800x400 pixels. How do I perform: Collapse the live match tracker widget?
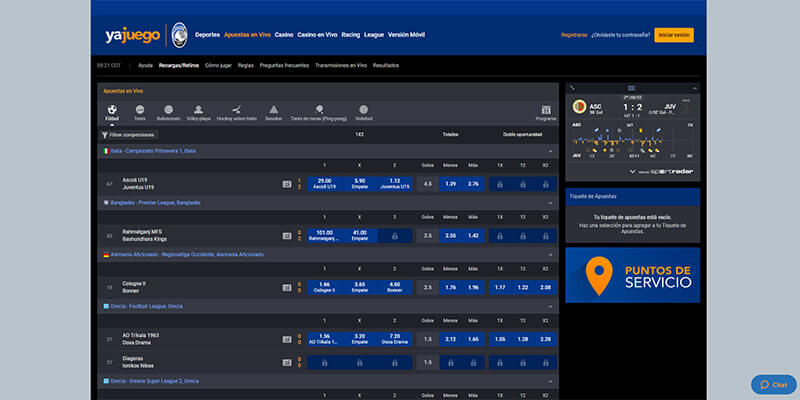(x=694, y=88)
